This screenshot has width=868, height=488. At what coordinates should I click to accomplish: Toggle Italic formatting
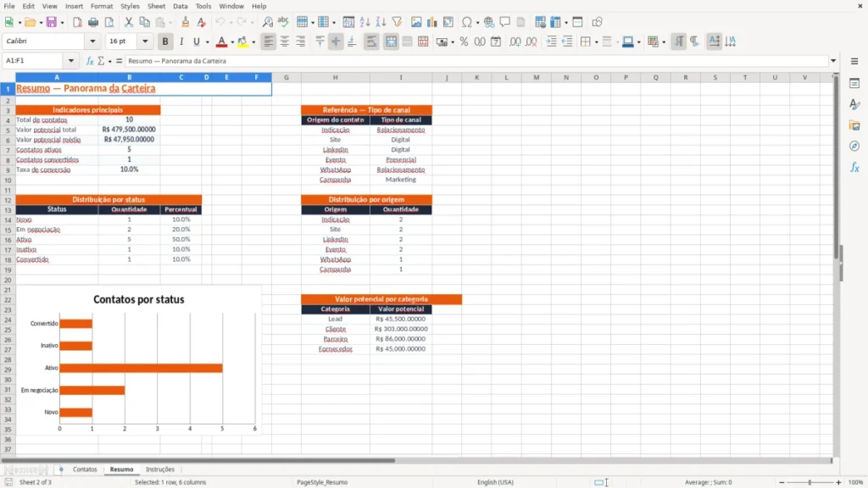pos(181,42)
